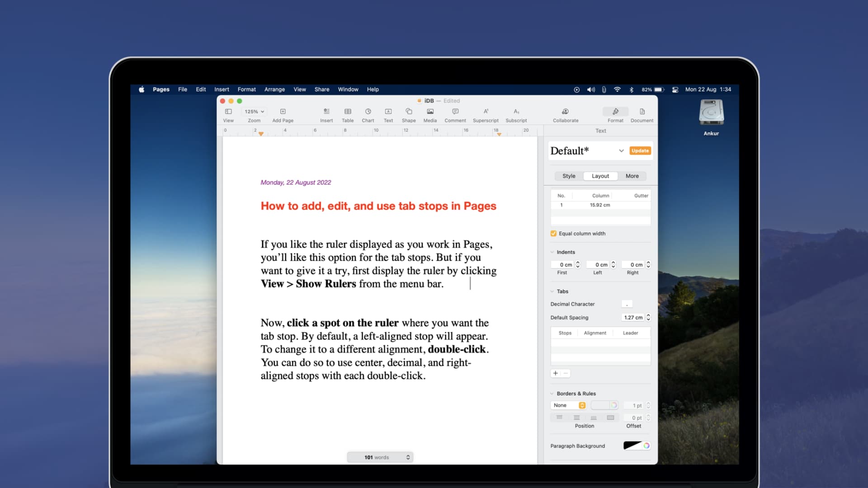
Task: Click the Bluetooth menu bar icon
Action: pyautogui.click(x=632, y=89)
